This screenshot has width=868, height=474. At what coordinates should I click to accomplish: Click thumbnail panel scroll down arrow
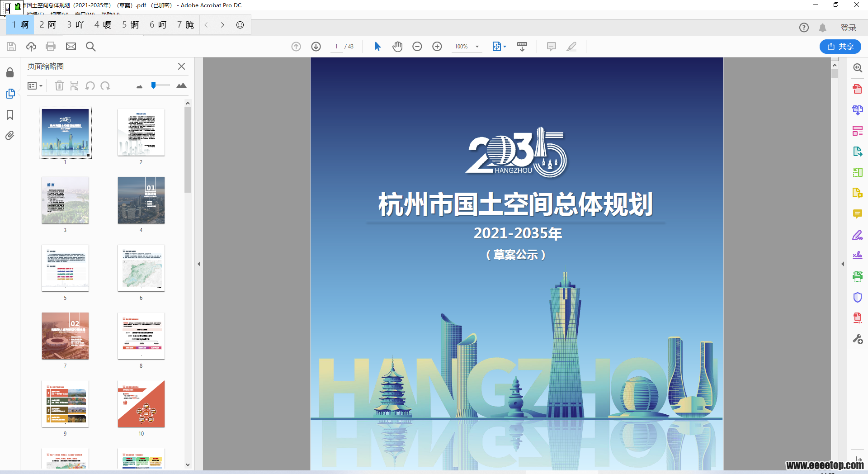pos(188,465)
